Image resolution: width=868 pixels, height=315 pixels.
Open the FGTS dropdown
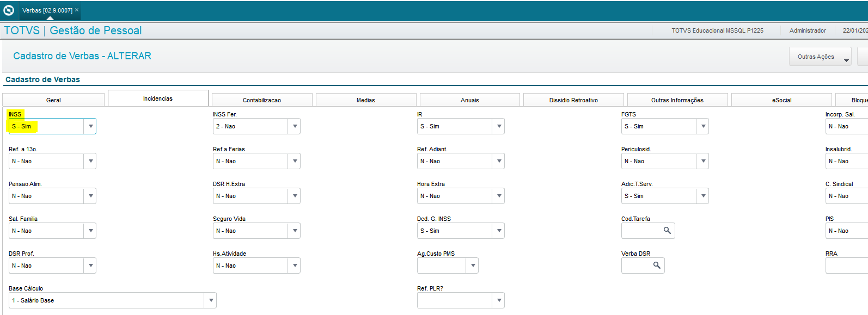point(703,126)
